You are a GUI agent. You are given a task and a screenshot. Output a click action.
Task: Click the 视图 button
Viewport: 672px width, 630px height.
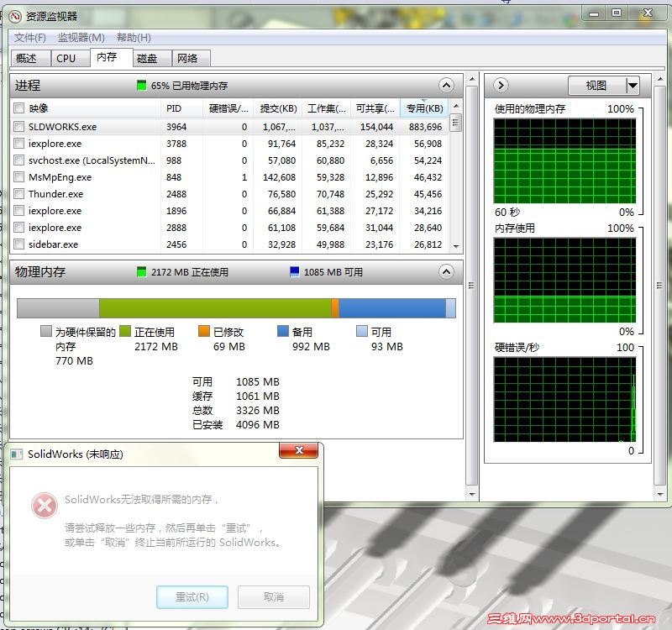coord(596,86)
